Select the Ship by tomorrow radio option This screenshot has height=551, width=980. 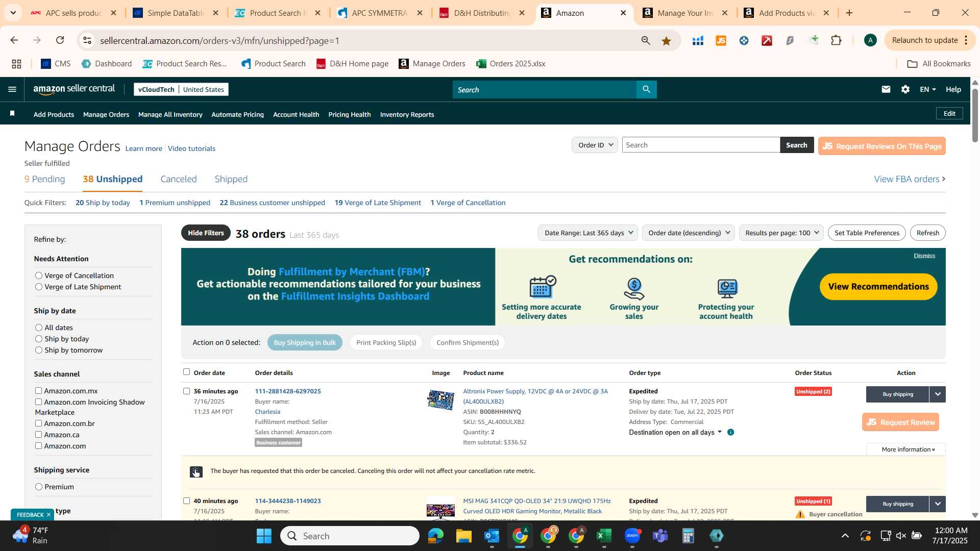pos(39,350)
